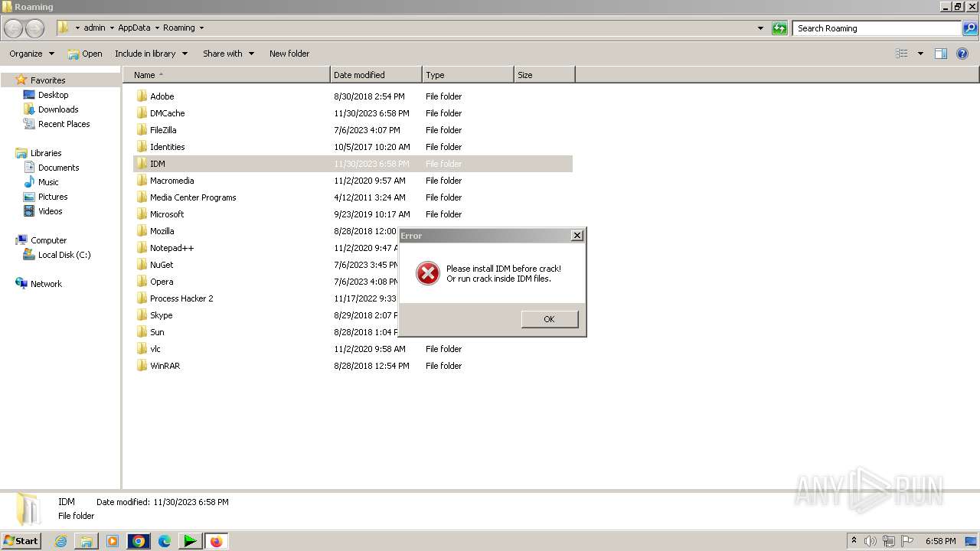Screen dimensions: 980x551
Task: Sort by the Date modified column header
Action: coord(376,75)
